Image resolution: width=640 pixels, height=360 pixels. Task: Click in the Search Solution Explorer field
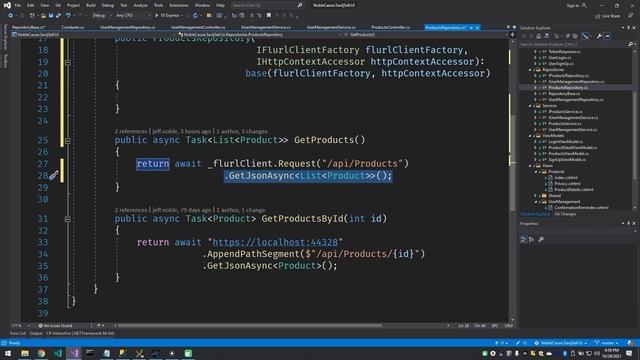[573, 44]
